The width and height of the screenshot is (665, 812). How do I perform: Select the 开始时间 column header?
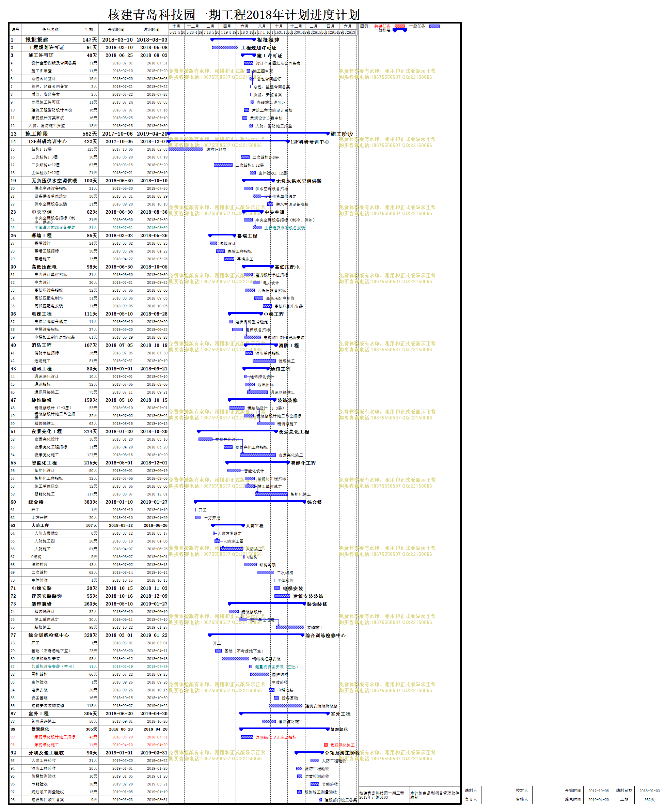(116, 30)
